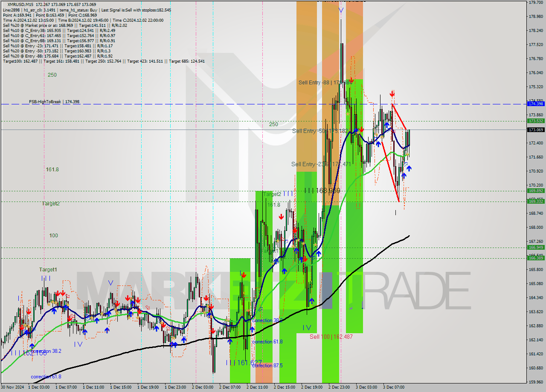Click the red sell arrow above the red trendline
546x392 pixels.
(392, 93)
